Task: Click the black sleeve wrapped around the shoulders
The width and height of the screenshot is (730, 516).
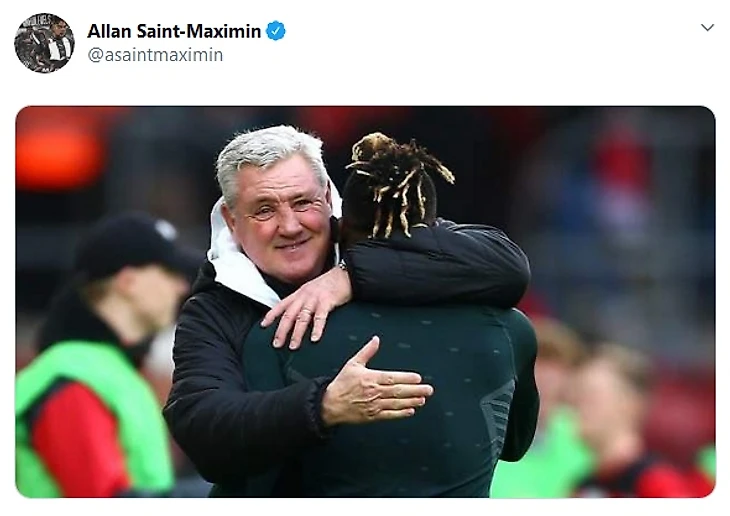Action: (x=438, y=268)
